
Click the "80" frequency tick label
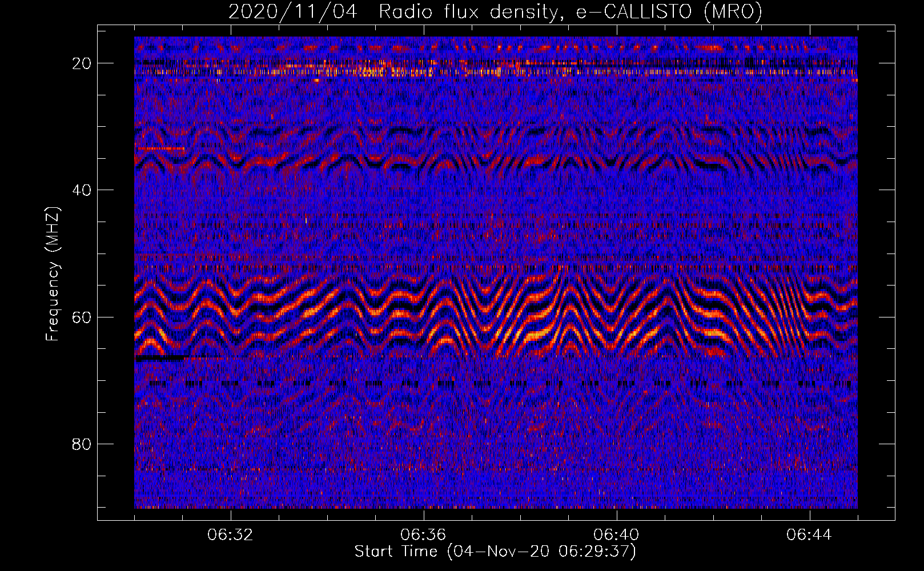(x=82, y=444)
